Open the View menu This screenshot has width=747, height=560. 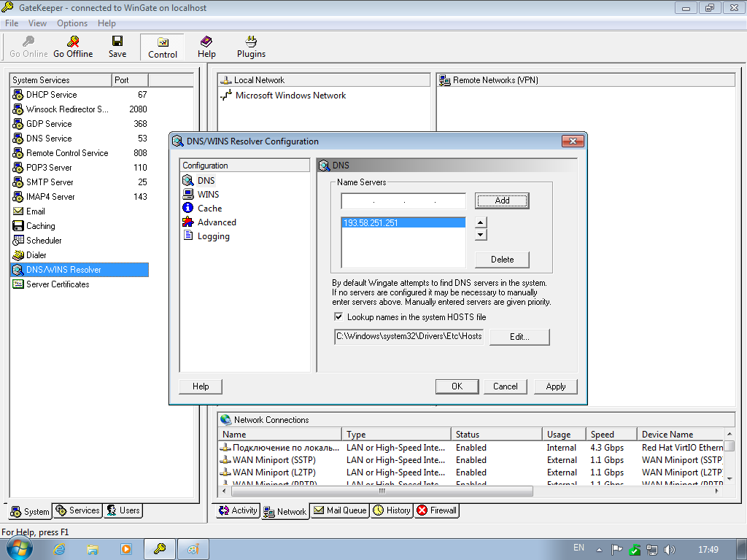pyautogui.click(x=37, y=23)
